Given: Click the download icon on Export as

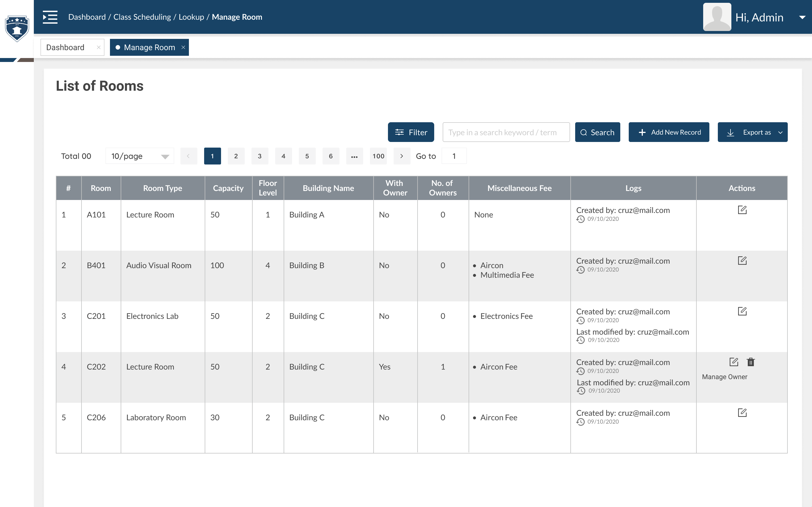Looking at the screenshot, I should (731, 132).
